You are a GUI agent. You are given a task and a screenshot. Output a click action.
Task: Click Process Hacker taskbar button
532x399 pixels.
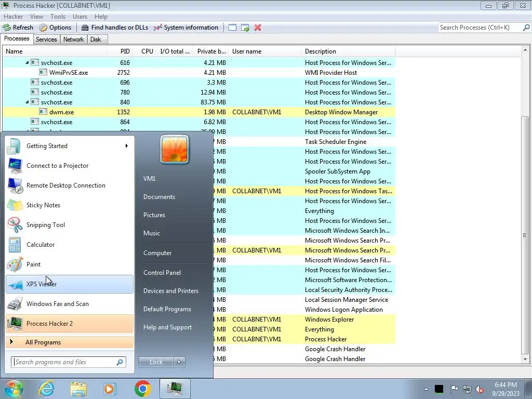tap(175, 389)
